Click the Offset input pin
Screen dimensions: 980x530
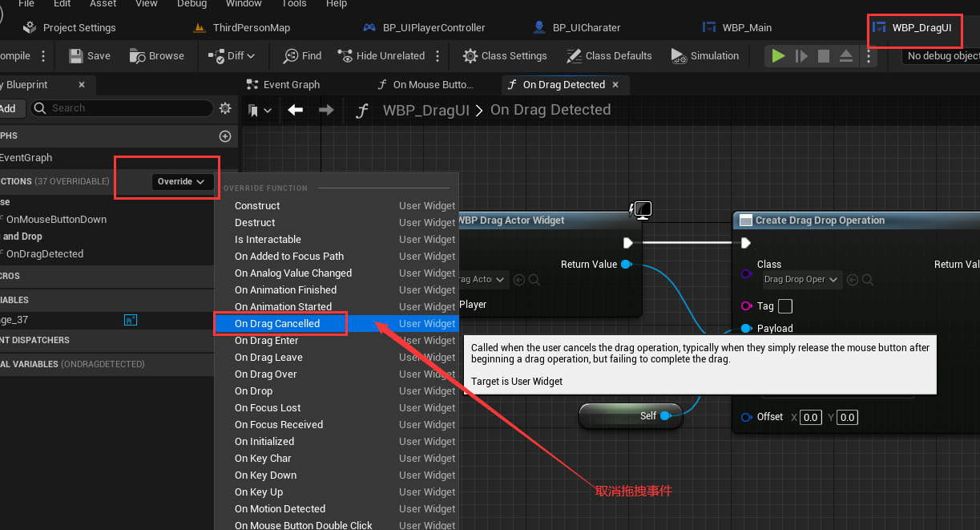[746, 417]
